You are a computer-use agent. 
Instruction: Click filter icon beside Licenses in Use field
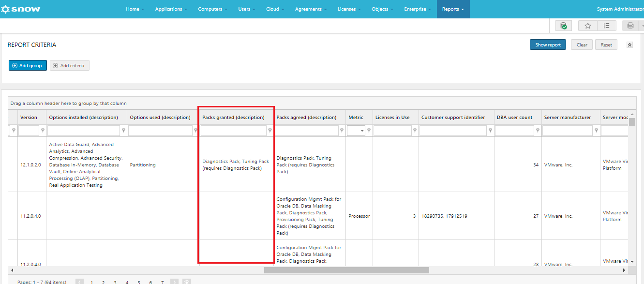click(416, 131)
